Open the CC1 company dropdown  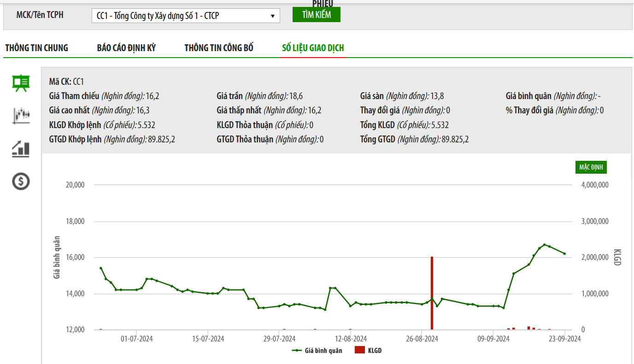(x=186, y=16)
